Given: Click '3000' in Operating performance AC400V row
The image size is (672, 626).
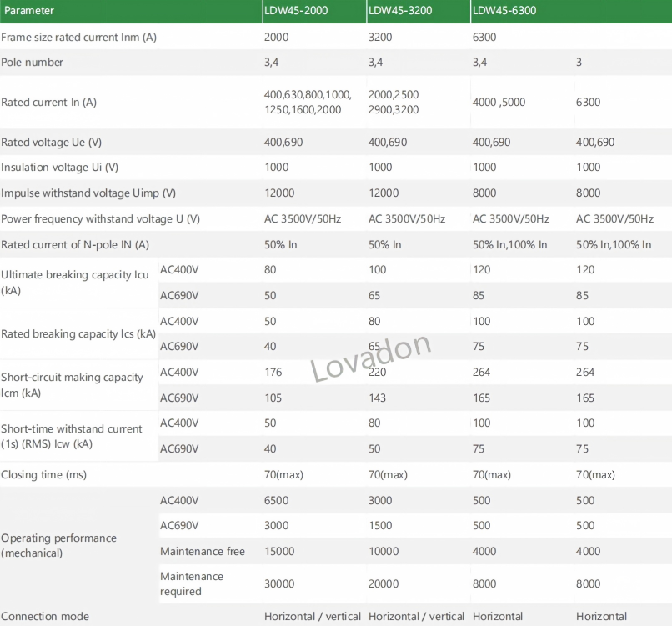Looking at the screenshot, I should tap(380, 500).
